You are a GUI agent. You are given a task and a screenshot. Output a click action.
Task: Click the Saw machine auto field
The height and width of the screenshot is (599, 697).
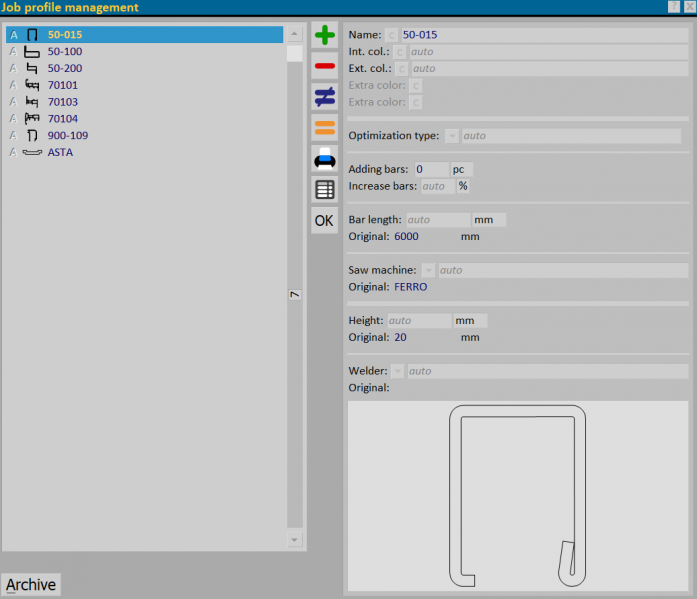[563, 270]
